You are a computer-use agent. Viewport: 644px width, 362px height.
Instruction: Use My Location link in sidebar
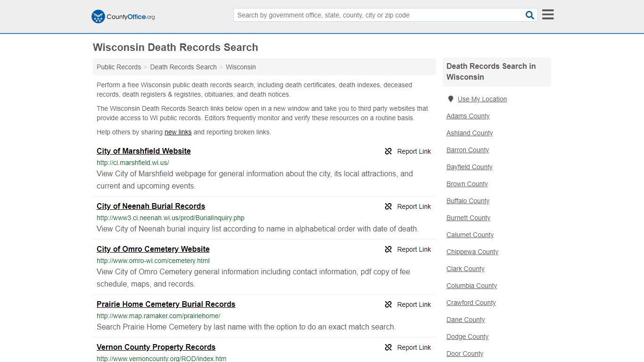click(482, 99)
